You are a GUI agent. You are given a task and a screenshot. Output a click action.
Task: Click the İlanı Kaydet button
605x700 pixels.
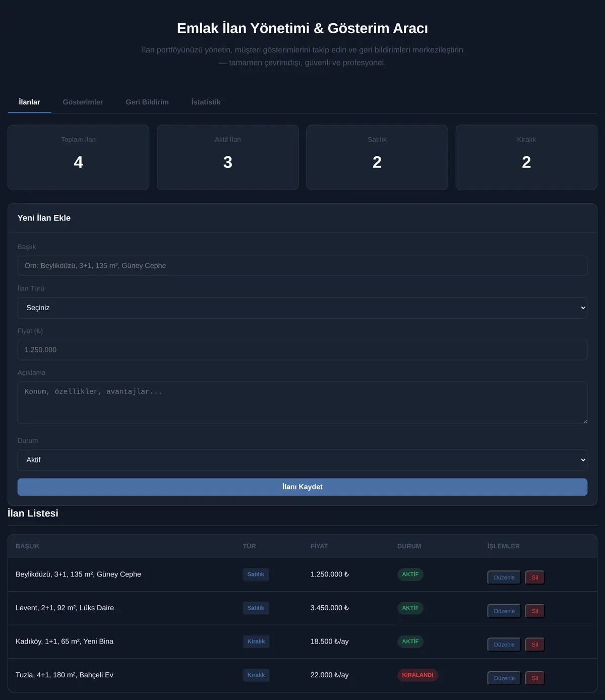pyautogui.click(x=302, y=487)
